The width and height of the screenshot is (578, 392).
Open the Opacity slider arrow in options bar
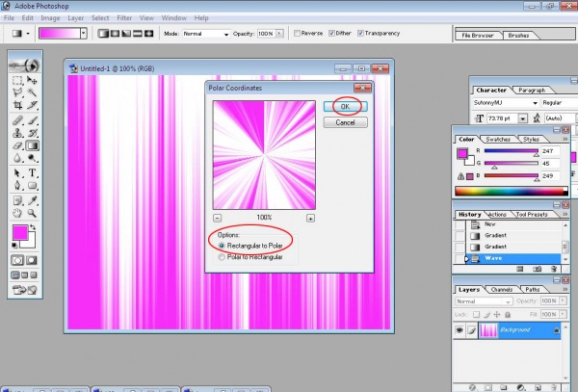pyautogui.click(x=279, y=34)
